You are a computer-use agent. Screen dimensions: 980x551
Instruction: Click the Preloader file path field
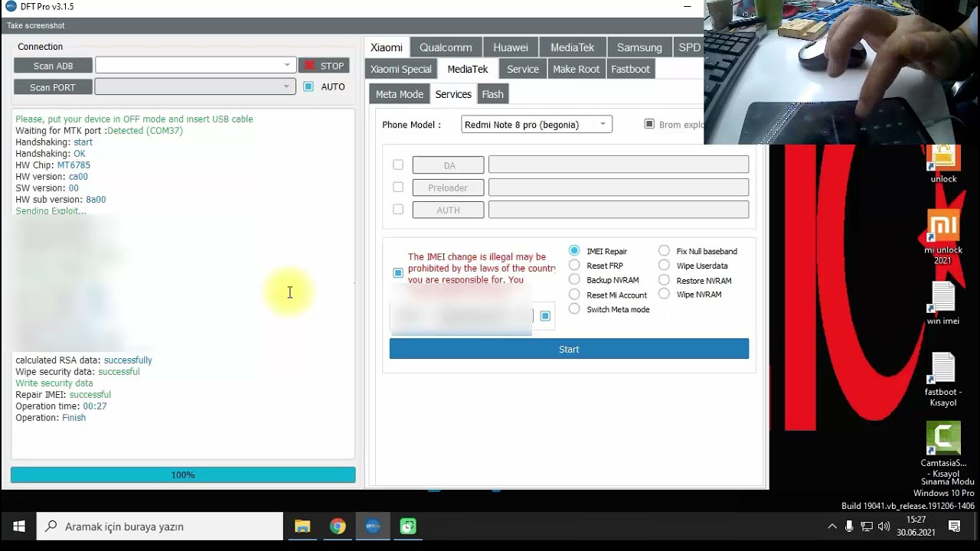619,187
